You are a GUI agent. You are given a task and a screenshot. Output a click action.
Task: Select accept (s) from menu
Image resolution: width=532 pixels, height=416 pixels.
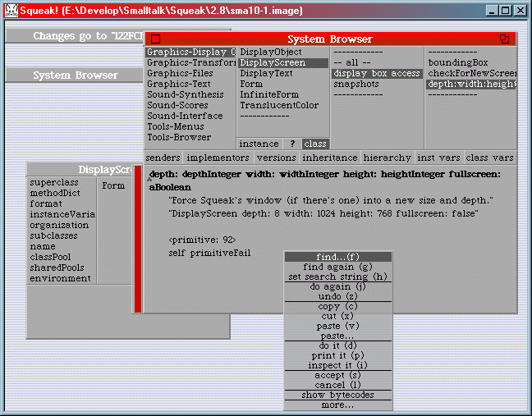[338, 375]
